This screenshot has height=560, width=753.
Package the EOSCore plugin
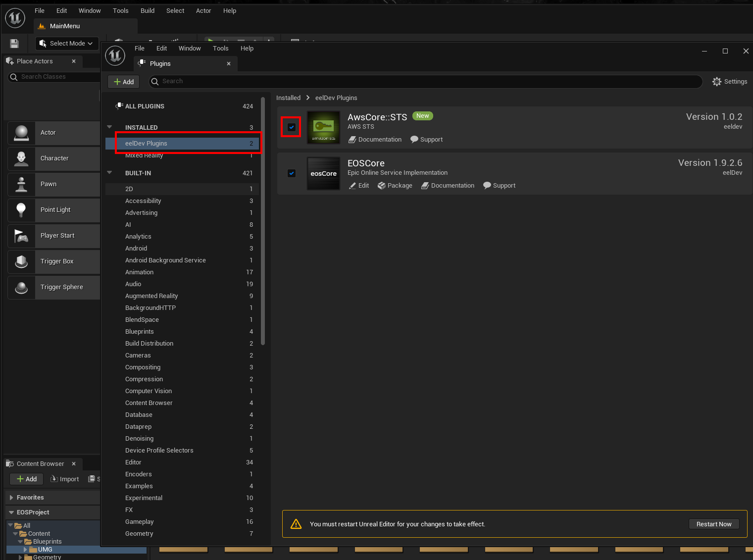(395, 186)
